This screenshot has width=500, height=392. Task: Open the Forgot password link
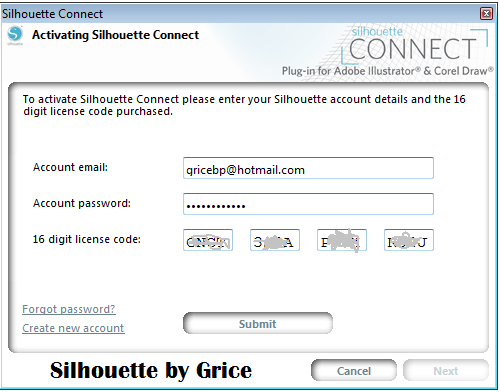click(x=69, y=309)
